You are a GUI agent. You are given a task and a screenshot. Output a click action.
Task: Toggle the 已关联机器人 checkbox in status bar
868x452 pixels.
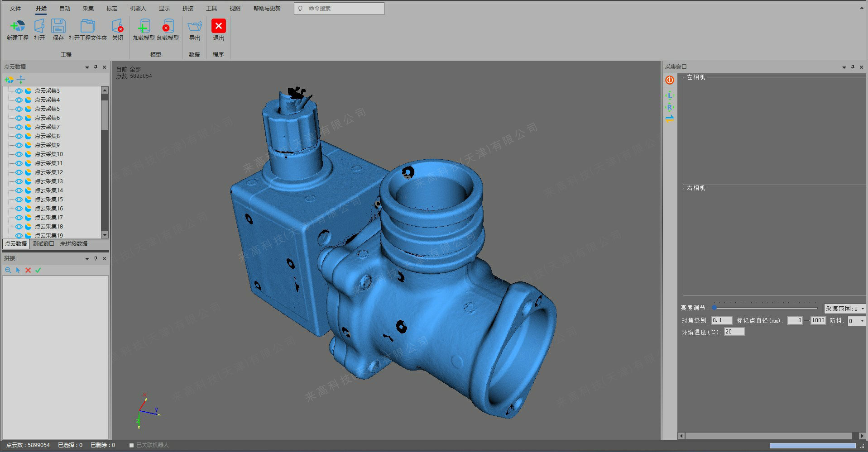click(x=131, y=445)
